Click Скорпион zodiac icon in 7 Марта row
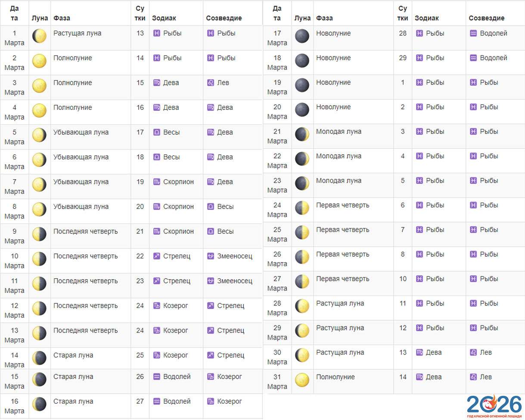This screenshot has width=525, height=420. click(x=157, y=182)
